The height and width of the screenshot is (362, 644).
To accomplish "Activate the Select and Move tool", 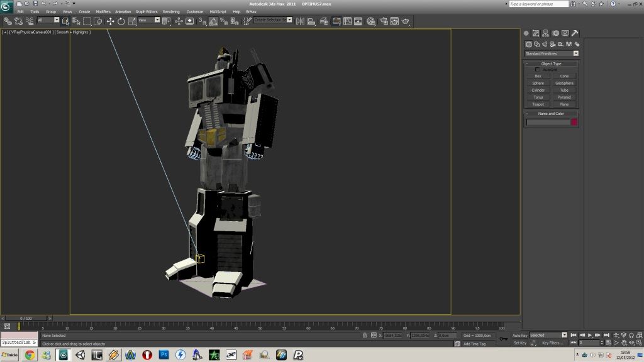I will click(110, 21).
